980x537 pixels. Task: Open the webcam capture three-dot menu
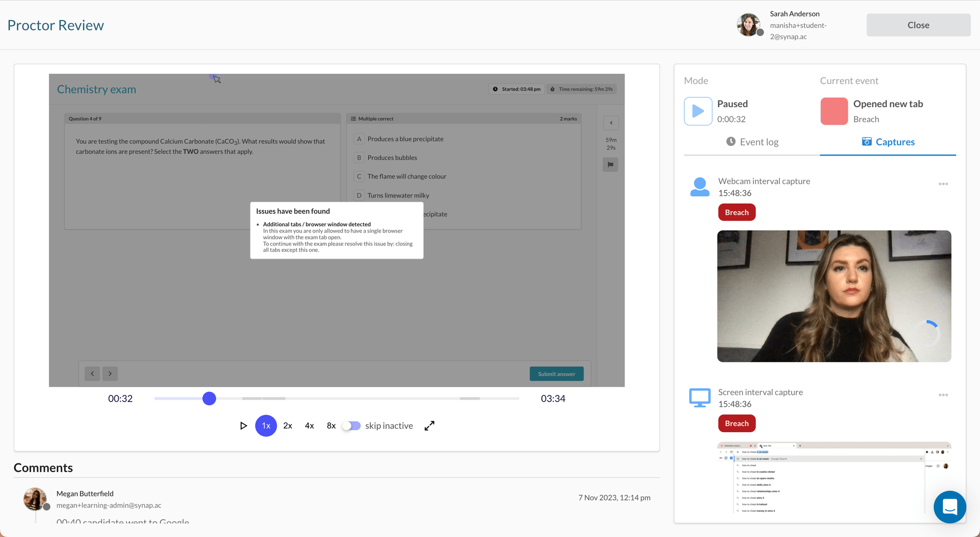943,184
